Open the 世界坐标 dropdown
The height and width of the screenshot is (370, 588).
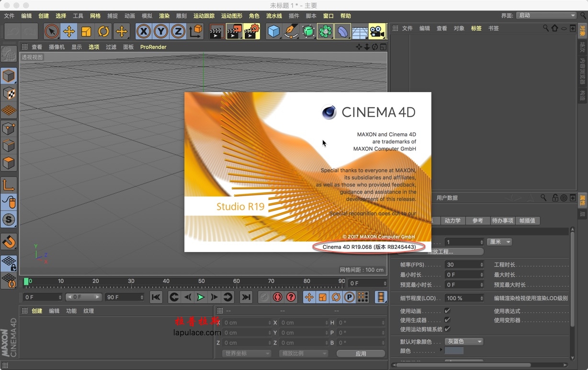click(247, 353)
